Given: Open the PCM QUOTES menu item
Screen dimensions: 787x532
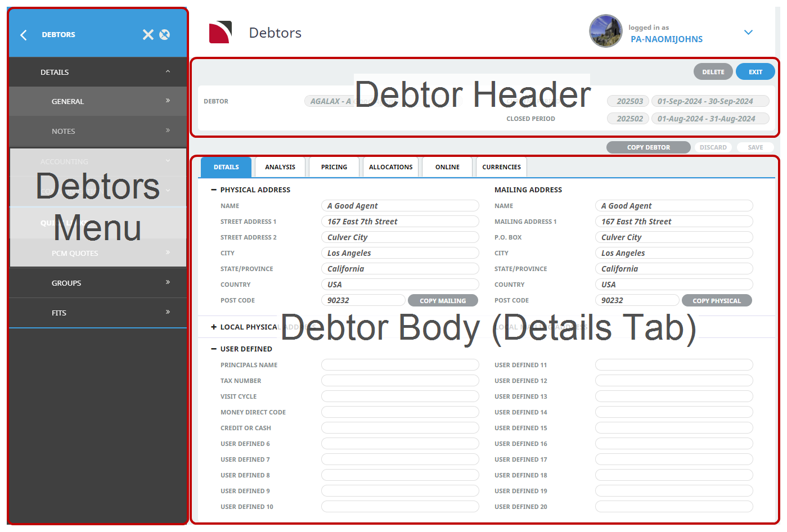Looking at the screenshot, I should pos(98,253).
